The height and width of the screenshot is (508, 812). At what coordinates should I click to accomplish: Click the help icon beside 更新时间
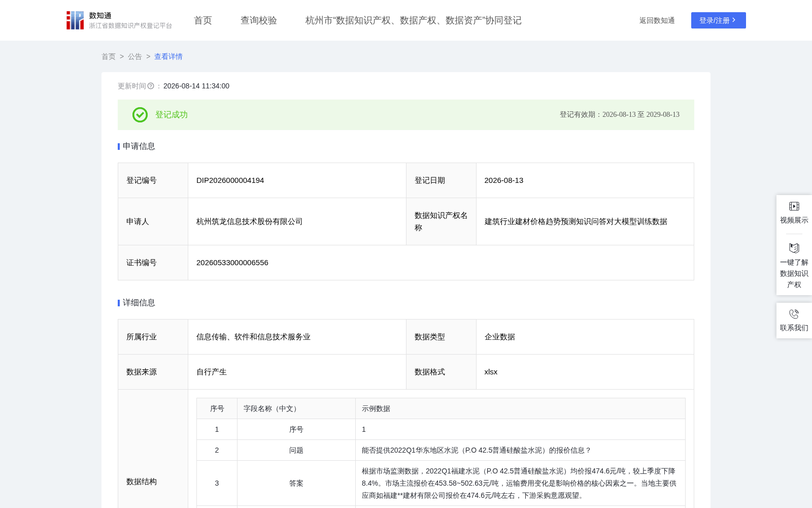(x=151, y=86)
